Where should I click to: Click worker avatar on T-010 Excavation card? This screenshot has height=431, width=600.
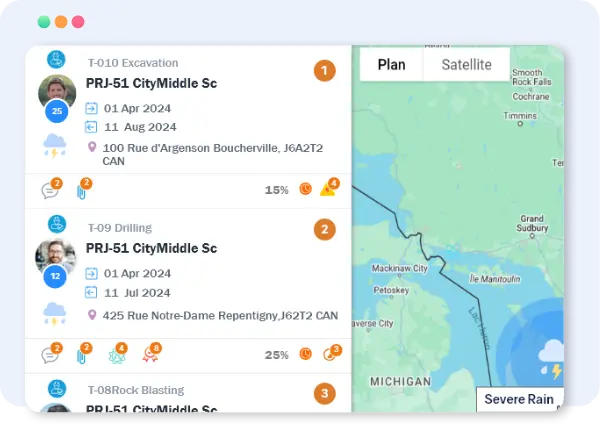(56, 93)
